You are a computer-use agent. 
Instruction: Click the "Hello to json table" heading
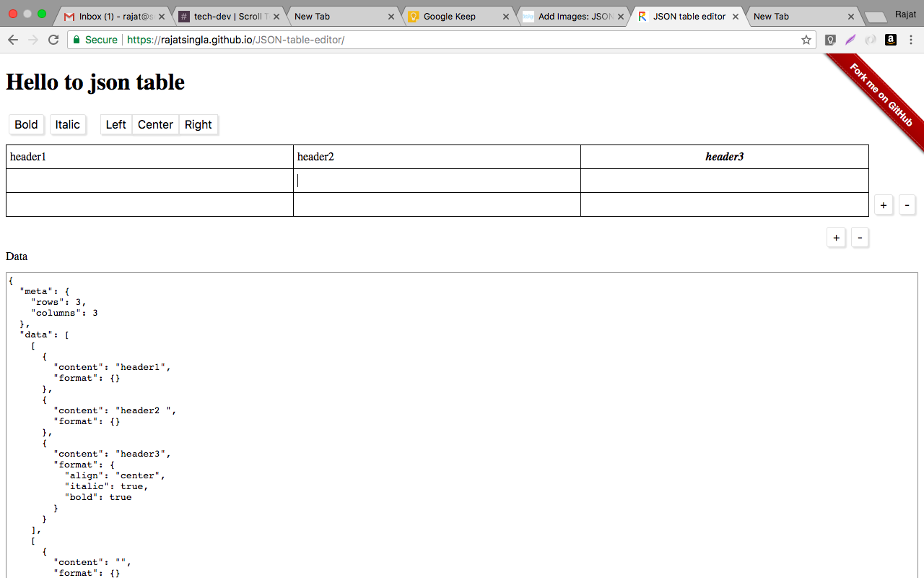pyautogui.click(x=95, y=82)
